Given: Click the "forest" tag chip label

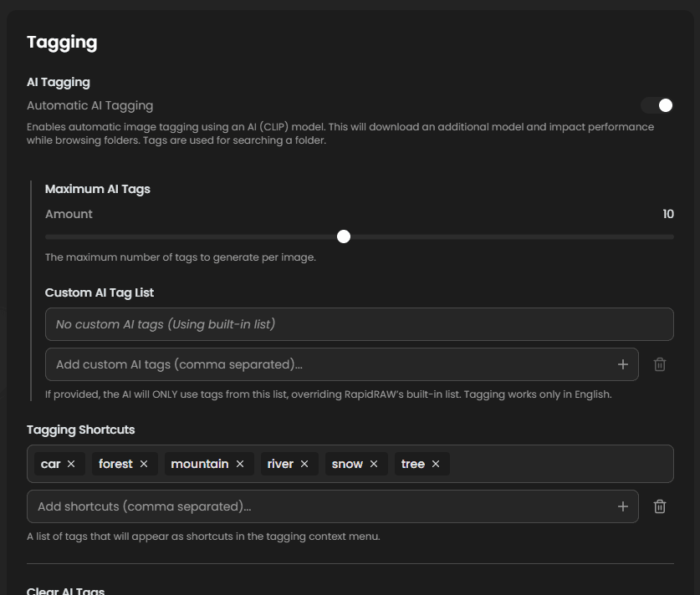Looking at the screenshot, I should click(x=115, y=464).
